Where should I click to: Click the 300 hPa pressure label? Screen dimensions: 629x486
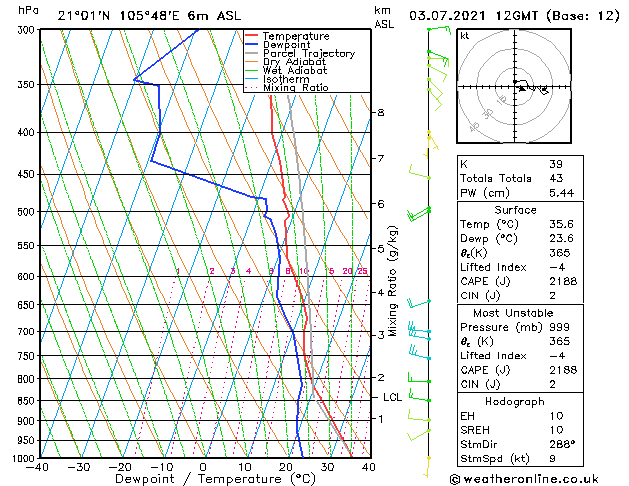click(x=28, y=30)
